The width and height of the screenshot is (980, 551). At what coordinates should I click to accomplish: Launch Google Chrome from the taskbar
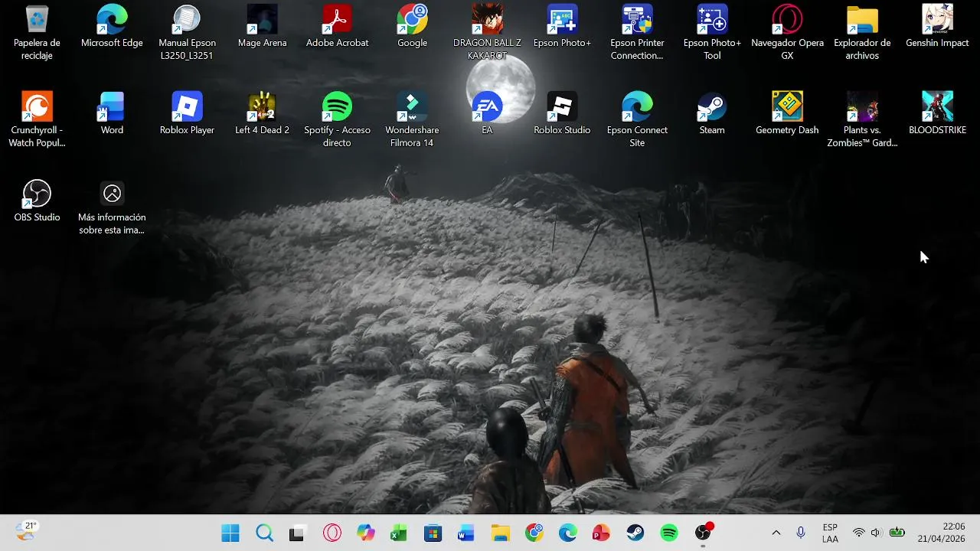click(x=534, y=533)
